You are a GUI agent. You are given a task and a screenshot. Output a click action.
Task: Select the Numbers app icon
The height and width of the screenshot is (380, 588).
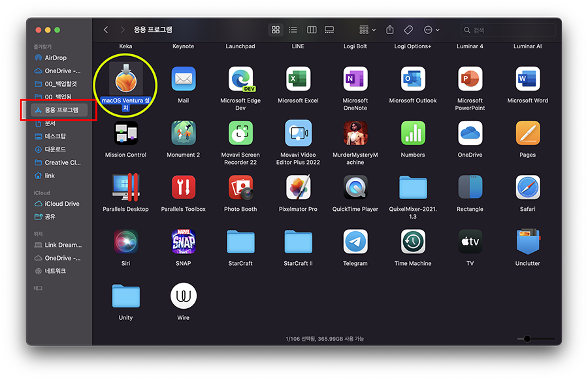413,133
